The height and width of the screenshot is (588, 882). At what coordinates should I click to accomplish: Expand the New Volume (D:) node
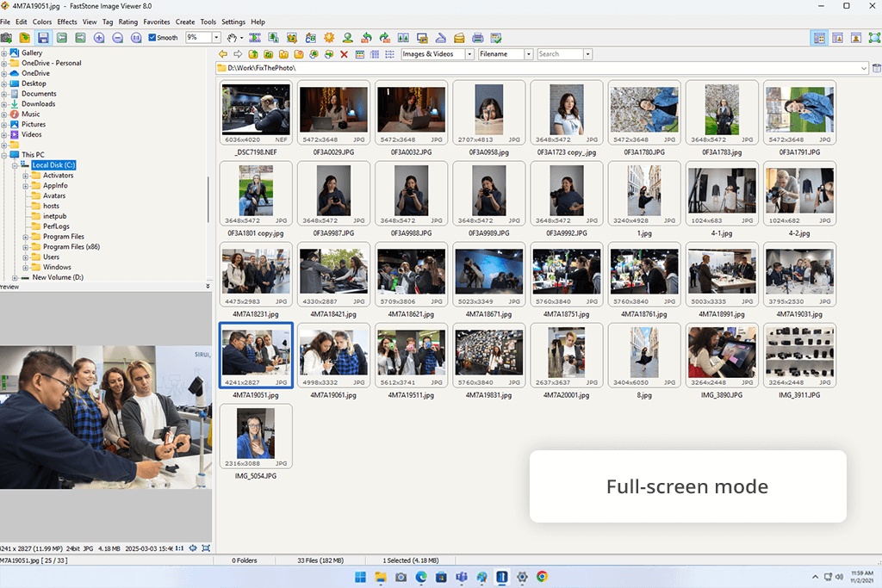click(x=15, y=278)
